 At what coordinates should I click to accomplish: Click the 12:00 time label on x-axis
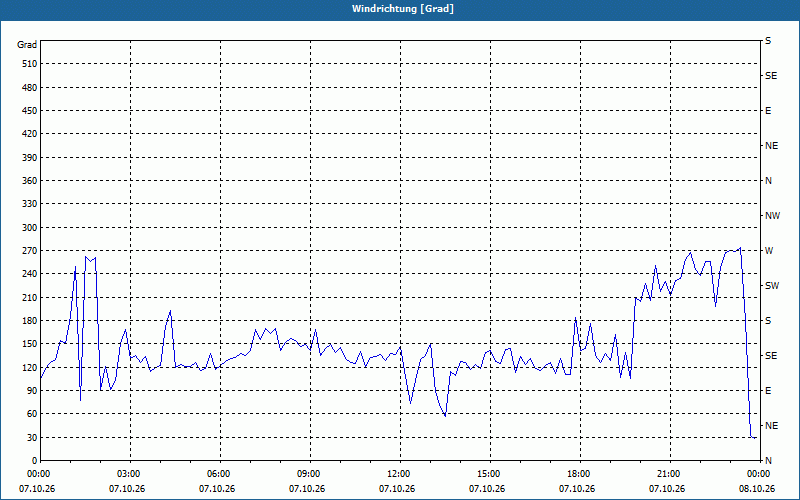[400, 474]
